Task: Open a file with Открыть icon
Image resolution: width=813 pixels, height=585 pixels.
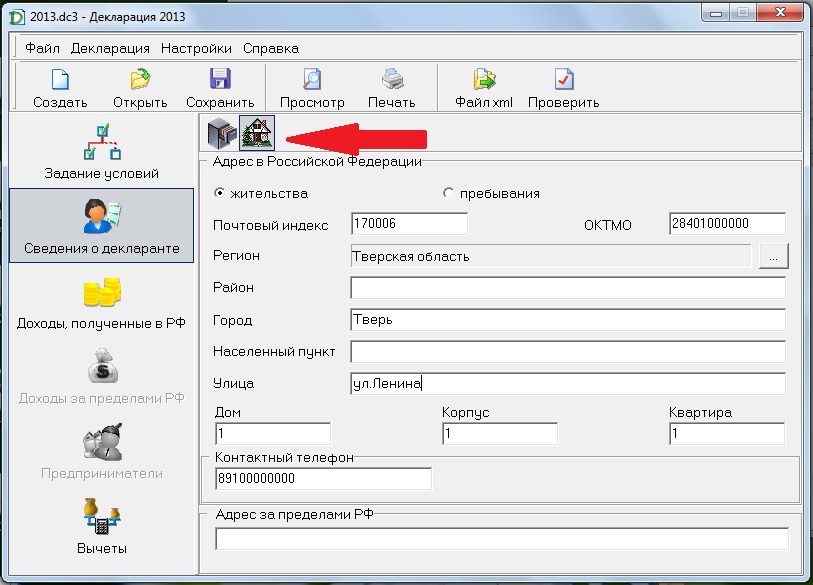Action: (140, 79)
